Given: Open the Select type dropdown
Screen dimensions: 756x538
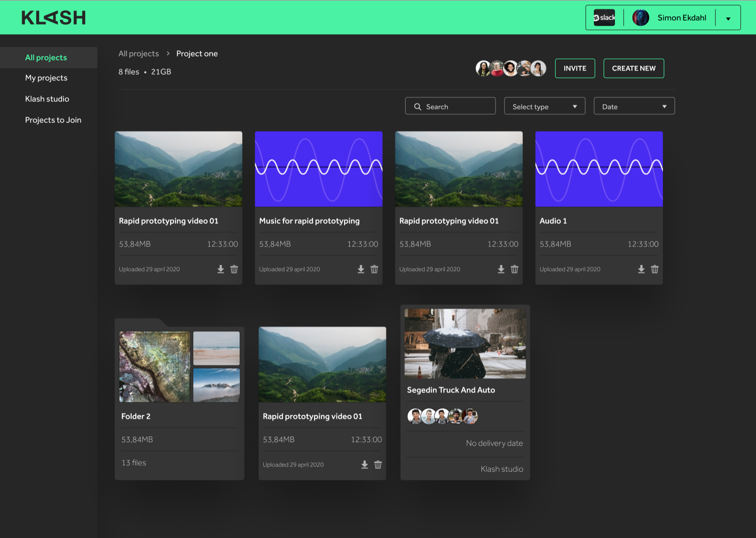Looking at the screenshot, I should pyautogui.click(x=545, y=106).
